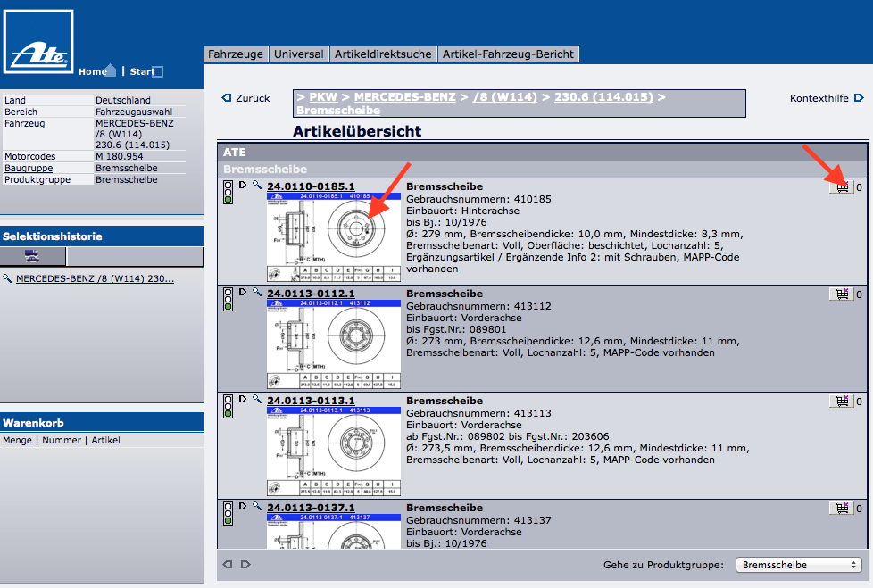This screenshot has height=588, width=873.
Task: Open the Produktgruppe Bremsscheibe dropdown
Action: (x=799, y=565)
